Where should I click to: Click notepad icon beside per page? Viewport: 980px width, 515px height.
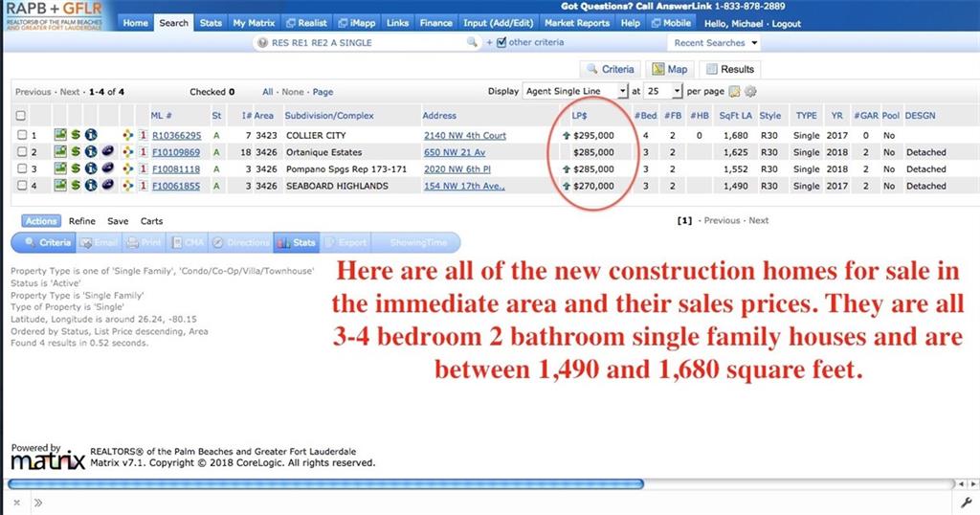pos(734,92)
